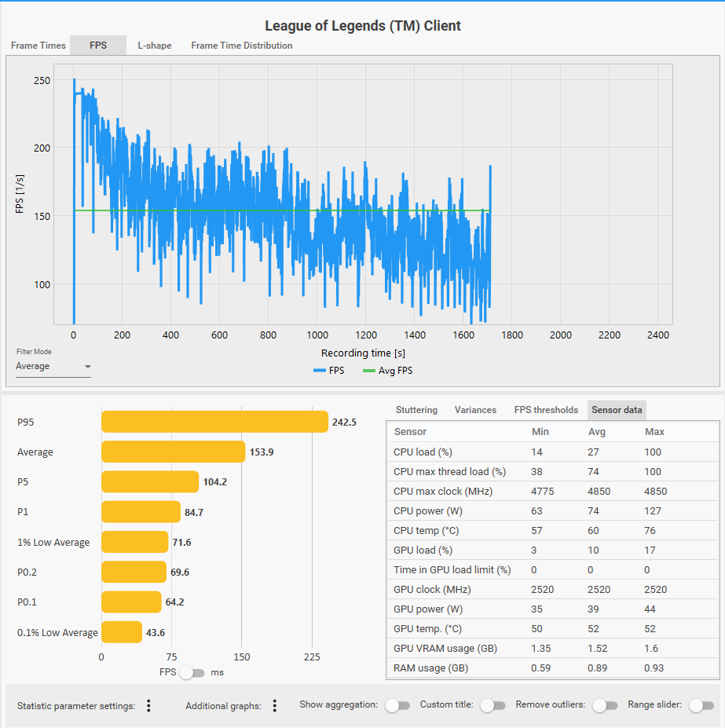Open the Filter Mode Average dropdown
This screenshot has height=728, width=725.
(x=53, y=366)
